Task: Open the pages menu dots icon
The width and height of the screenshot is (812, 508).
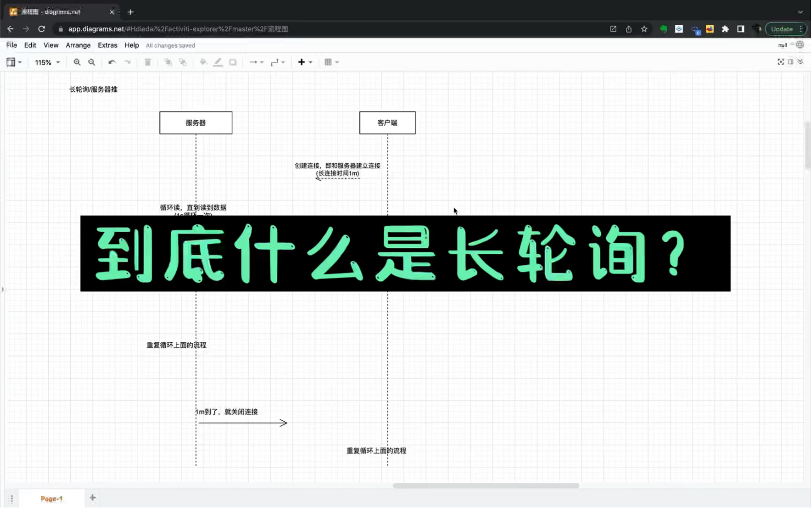Action: 11,499
